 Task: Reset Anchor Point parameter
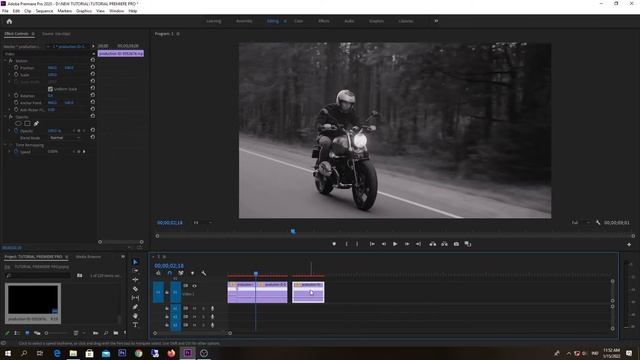[93, 102]
